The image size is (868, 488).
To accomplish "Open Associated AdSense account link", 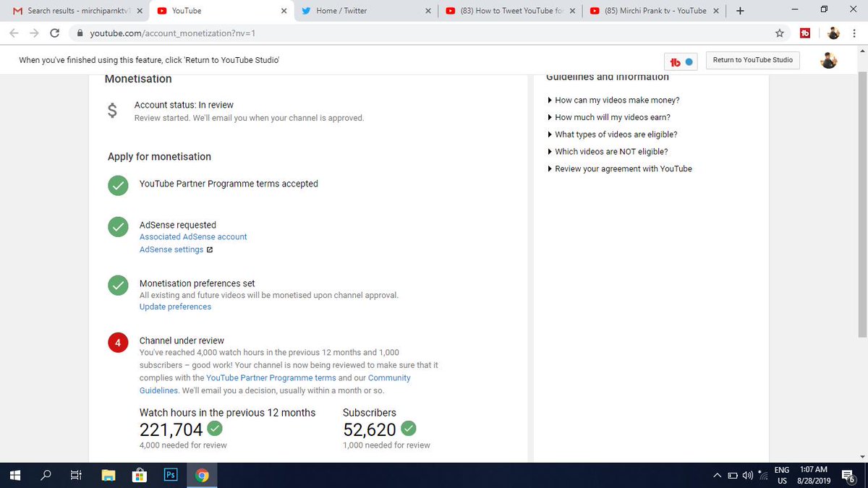I will [x=193, y=237].
